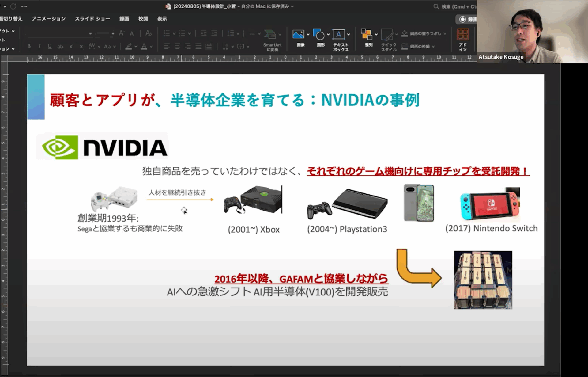Expand font color dropdown arrow
Image resolution: width=588 pixels, height=377 pixels.
click(151, 47)
